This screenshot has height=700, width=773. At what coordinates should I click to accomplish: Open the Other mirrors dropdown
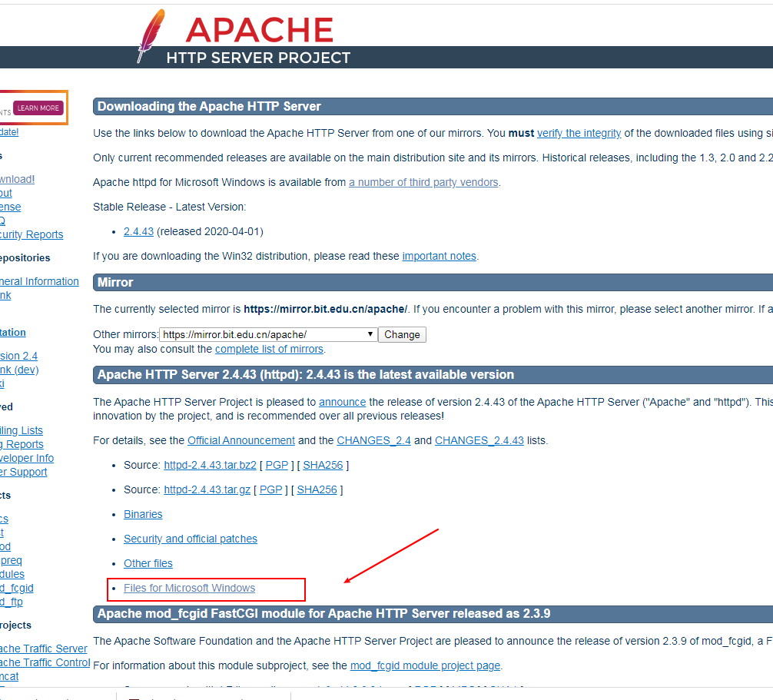tap(268, 335)
